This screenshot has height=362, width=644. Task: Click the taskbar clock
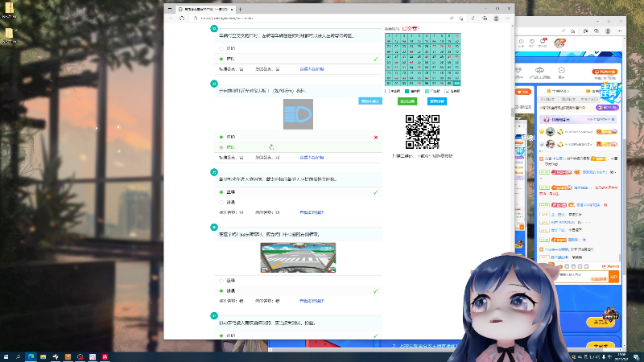coord(621,357)
